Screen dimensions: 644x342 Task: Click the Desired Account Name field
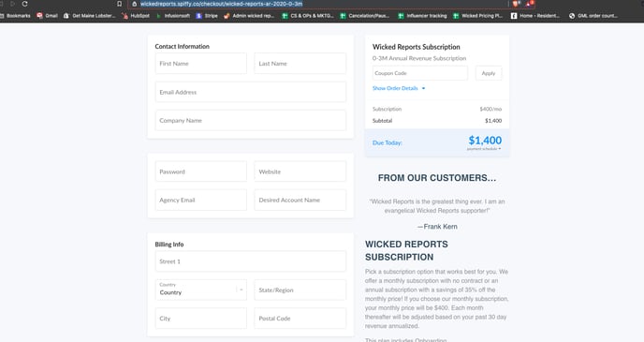[300, 200]
